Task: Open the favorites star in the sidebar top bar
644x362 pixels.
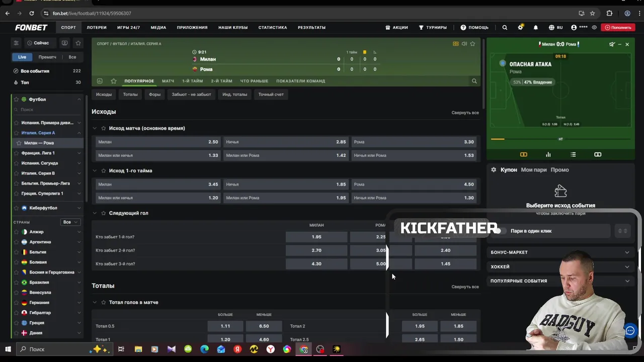Action: [78, 43]
